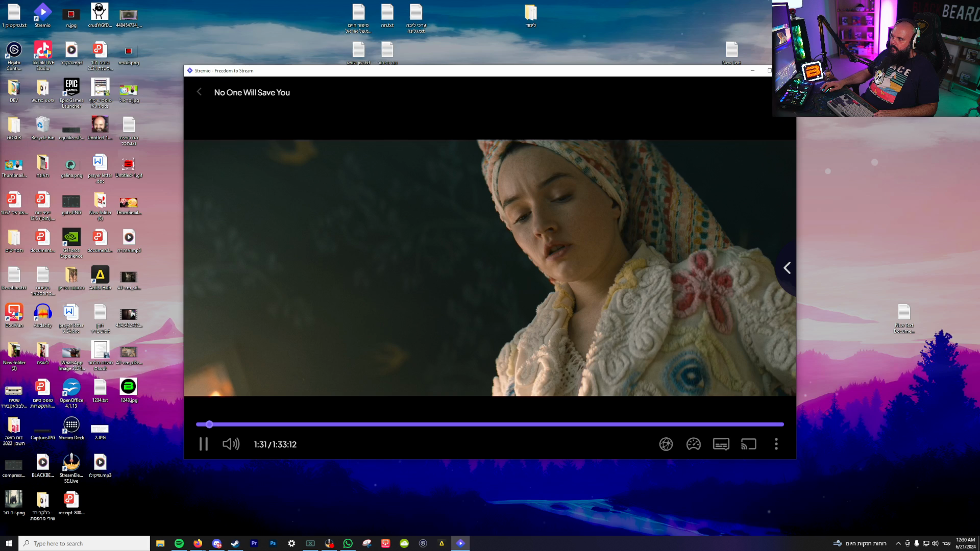Click the 1:31 / 1:33:12 time display
The width and height of the screenshot is (980, 551).
coord(275,445)
